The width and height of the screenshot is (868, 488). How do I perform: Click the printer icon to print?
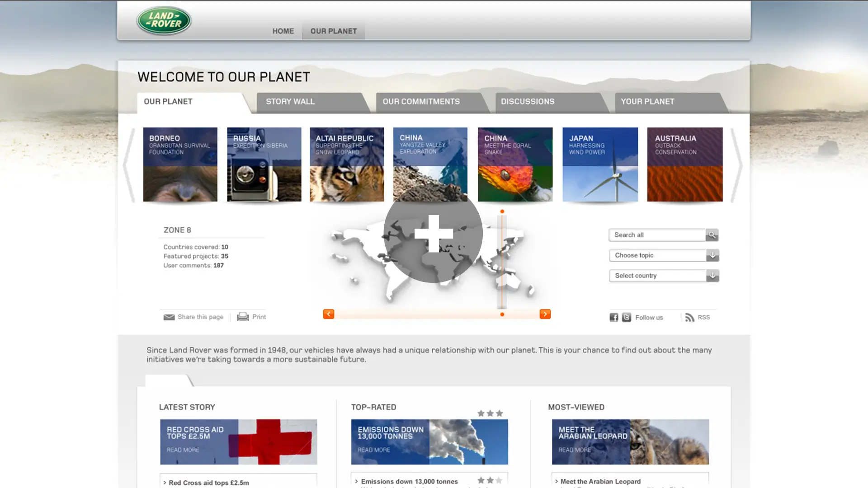(243, 317)
